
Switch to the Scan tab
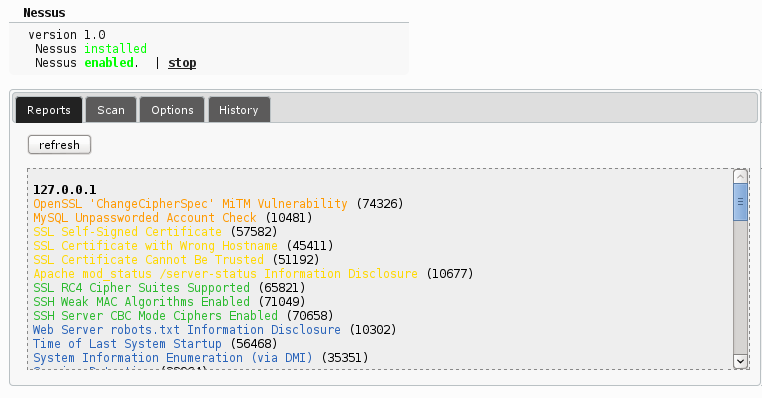(111, 110)
